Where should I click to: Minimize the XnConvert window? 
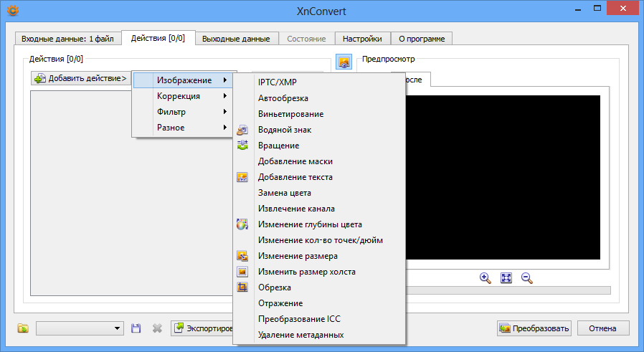(x=578, y=9)
